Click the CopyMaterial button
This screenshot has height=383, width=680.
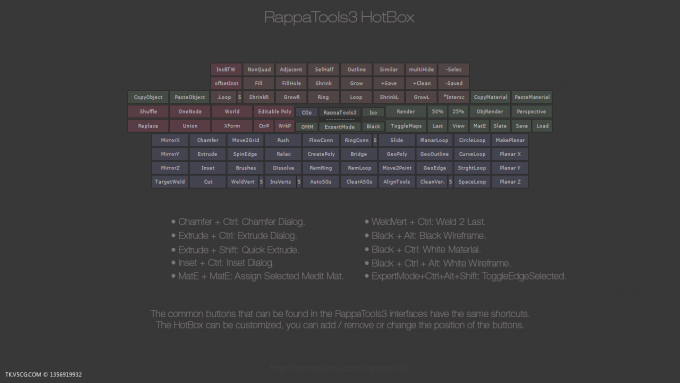[490, 97]
